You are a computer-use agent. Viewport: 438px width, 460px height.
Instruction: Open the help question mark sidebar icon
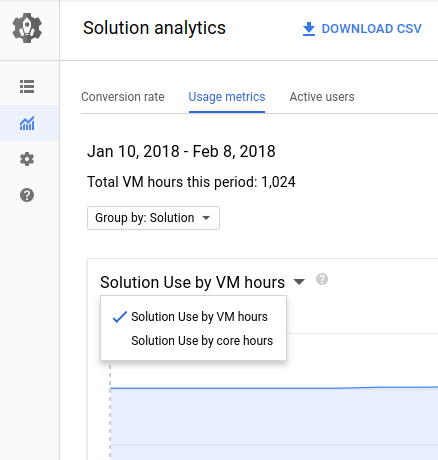click(27, 195)
